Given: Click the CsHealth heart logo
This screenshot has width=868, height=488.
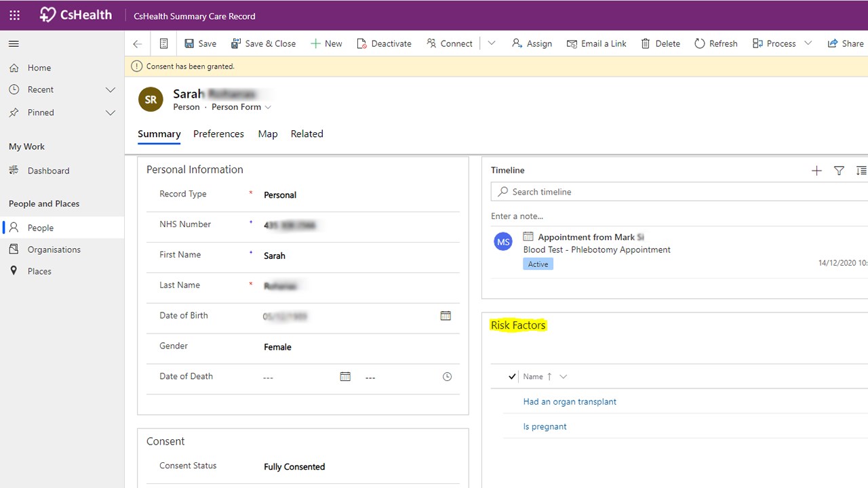Looking at the screenshot, I should point(47,15).
